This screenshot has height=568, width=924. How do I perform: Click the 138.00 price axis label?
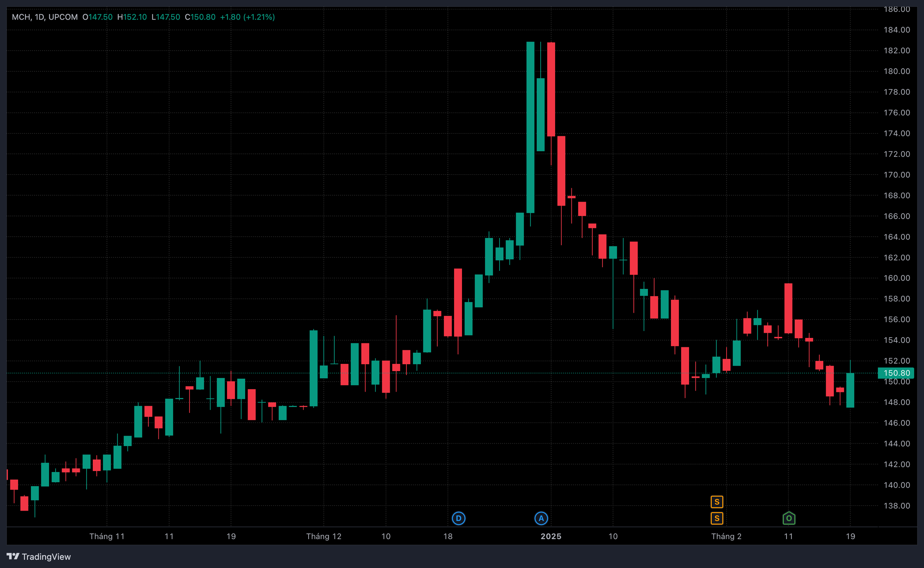897,506
